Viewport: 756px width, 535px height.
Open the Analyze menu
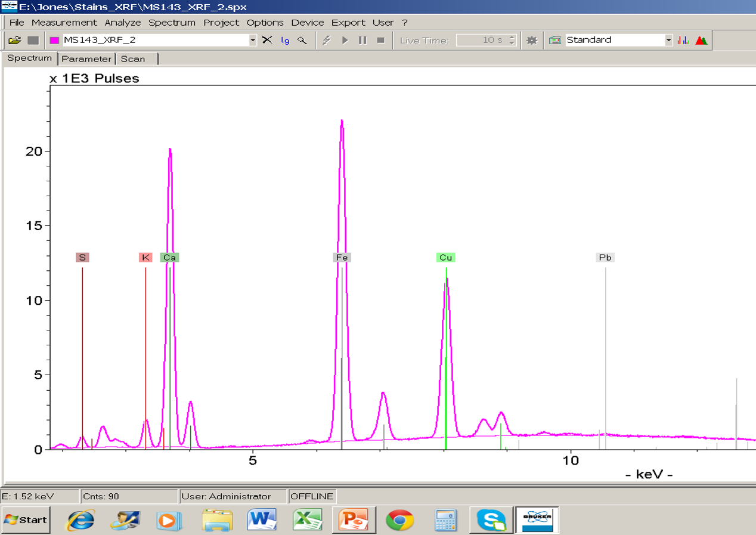pyautogui.click(x=123, y=23)
